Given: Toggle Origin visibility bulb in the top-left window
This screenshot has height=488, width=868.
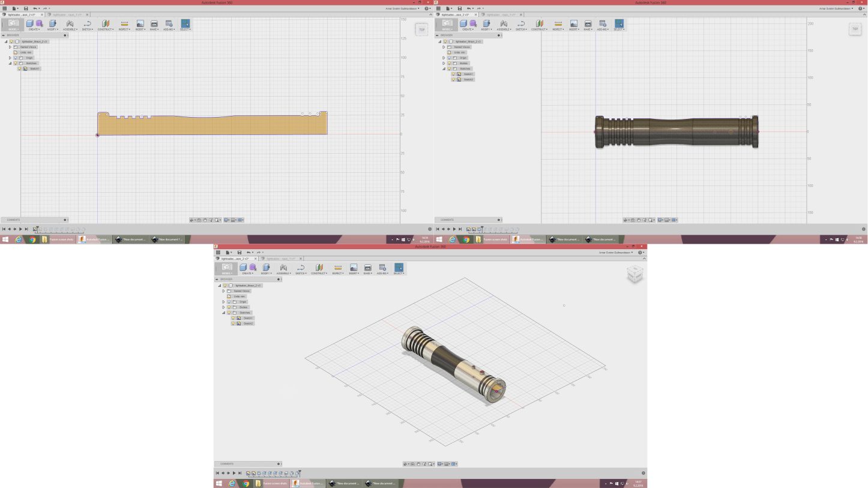Looking at the screenshot, I should 15,58.
